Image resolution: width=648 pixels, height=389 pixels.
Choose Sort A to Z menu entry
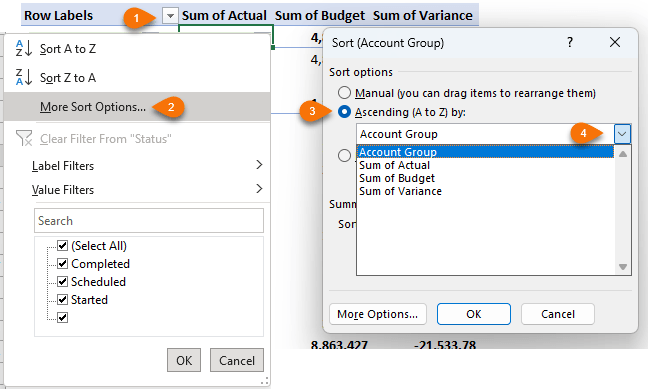pos(68,49)
